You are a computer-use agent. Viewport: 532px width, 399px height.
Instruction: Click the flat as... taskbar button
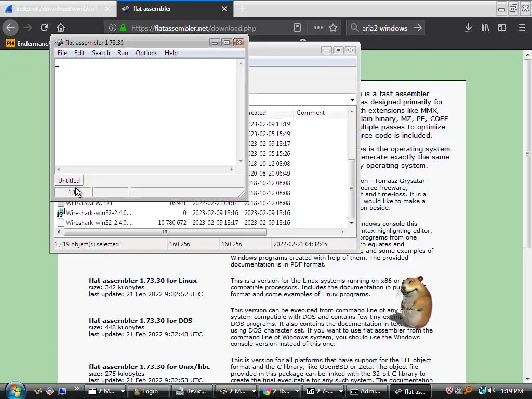(410, 391)
